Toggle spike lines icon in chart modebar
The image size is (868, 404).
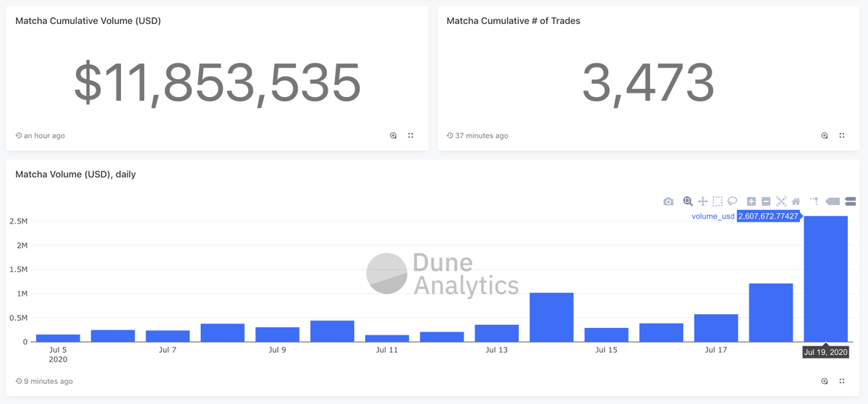tap(814, 201)
